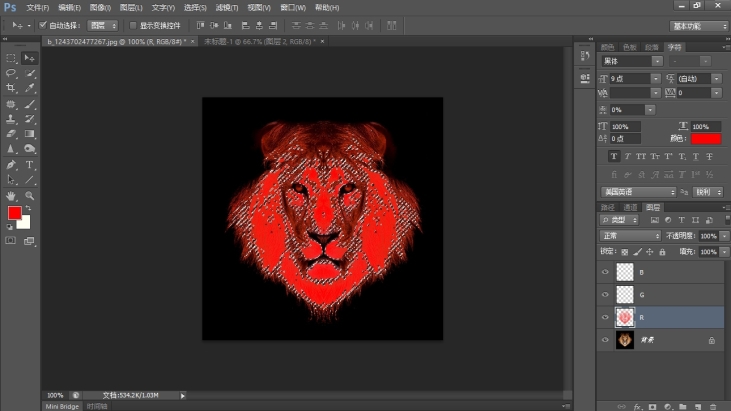Switch to the 通道 panel tab
The height and width of the screenshot is (411, 731).
pyautogui.click(x=631, y=207)
